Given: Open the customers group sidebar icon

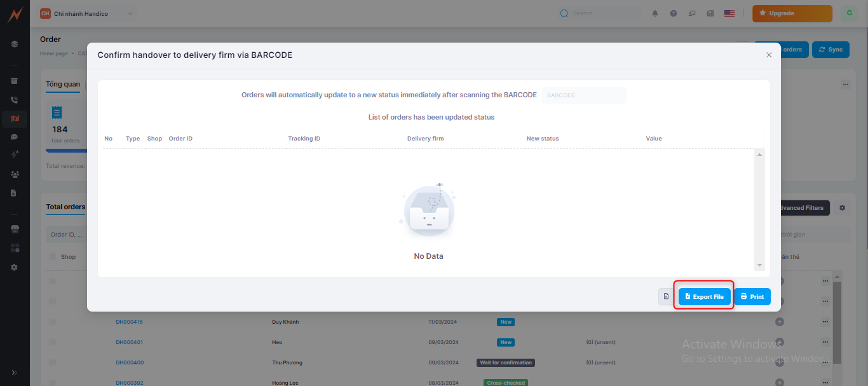Looking at the screenshot, I should 15,174.
